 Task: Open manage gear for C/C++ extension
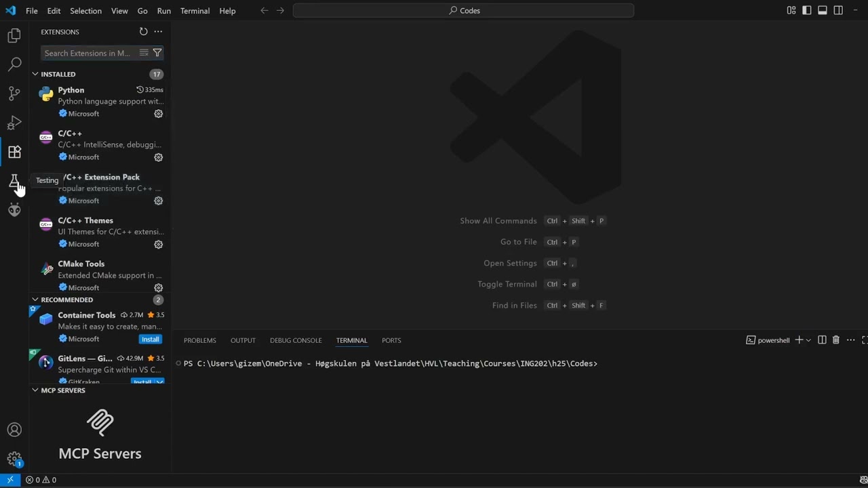pos(158,157)
